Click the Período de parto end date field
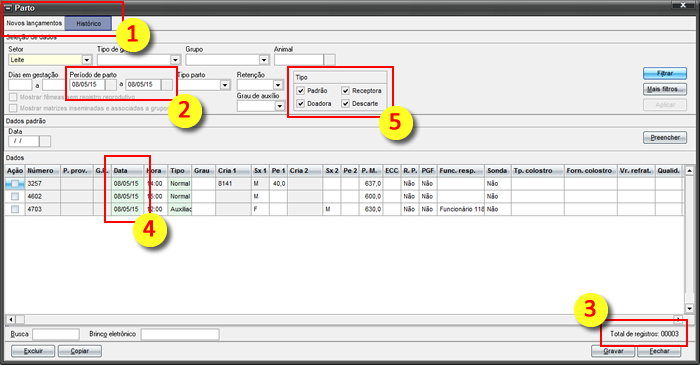 (143, 85)
